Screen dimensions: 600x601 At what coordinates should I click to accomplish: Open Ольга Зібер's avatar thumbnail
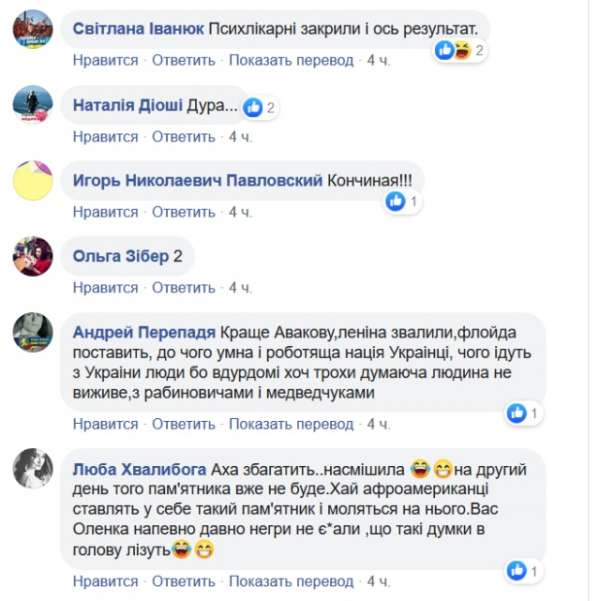coord(32,256)
